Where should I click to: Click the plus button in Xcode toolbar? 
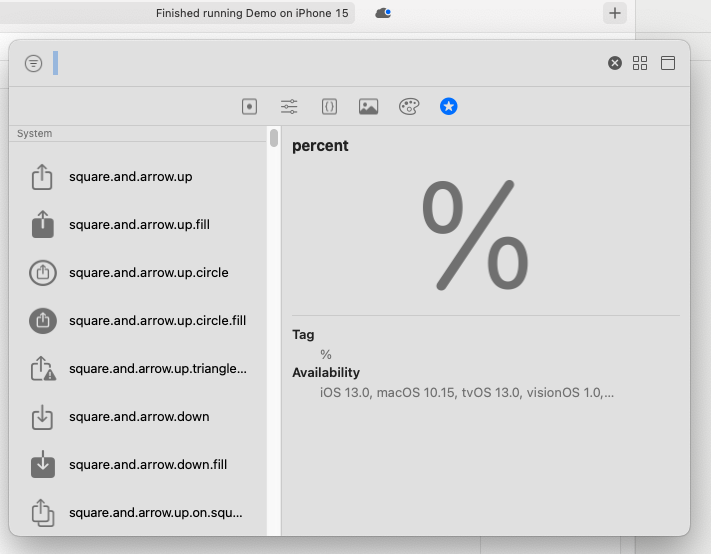(615, 13)
